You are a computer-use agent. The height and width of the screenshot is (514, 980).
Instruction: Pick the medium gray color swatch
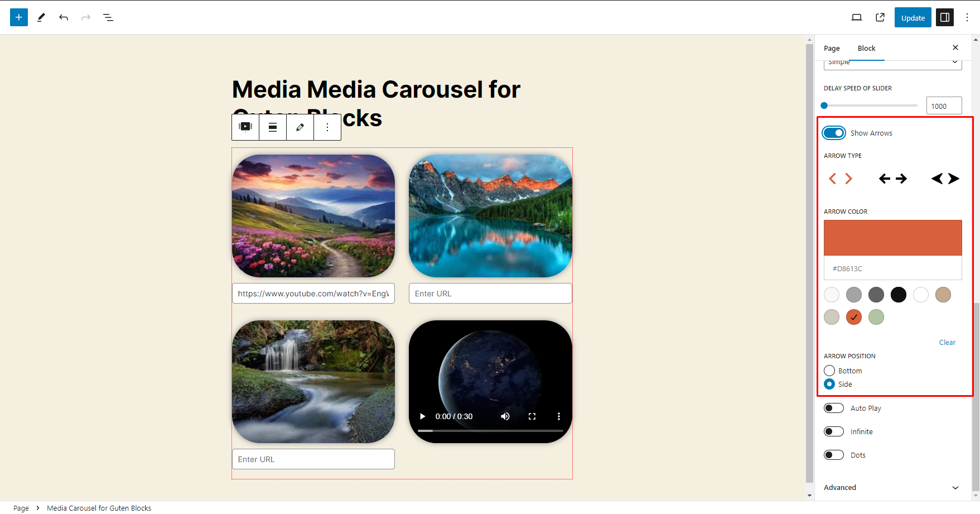[x=854, y=295]
